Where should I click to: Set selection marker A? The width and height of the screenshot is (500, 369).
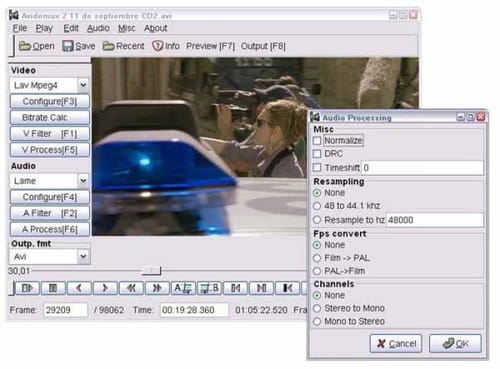click(183, 288)
